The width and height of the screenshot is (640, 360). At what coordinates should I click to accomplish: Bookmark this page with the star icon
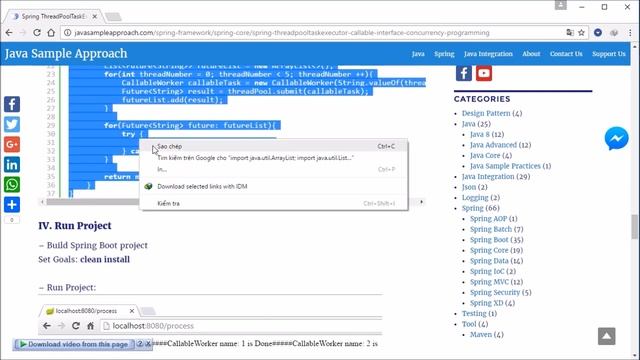point(582,33)
